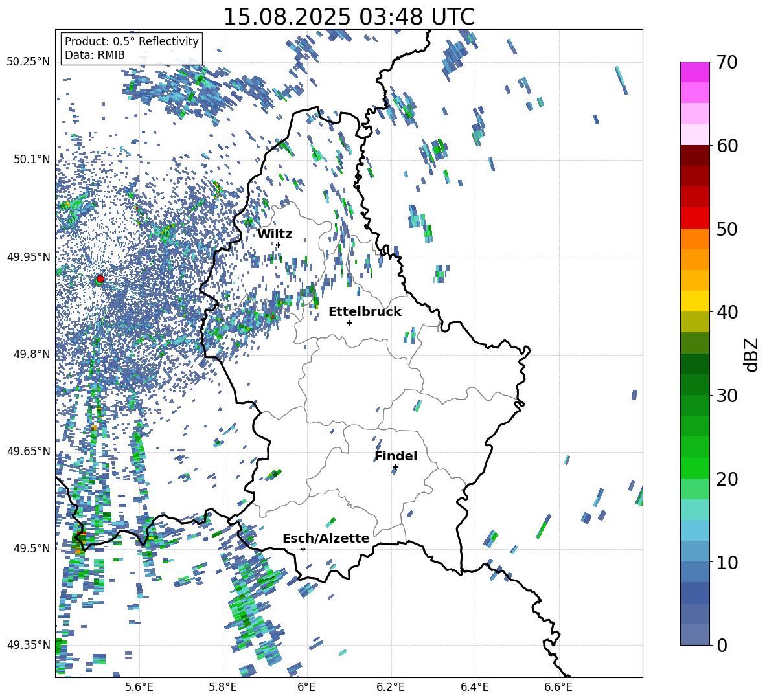Click the Ettelbruck city label
Image resolution: width=767 pixels, height=700 pixels.
pos(365,312)
